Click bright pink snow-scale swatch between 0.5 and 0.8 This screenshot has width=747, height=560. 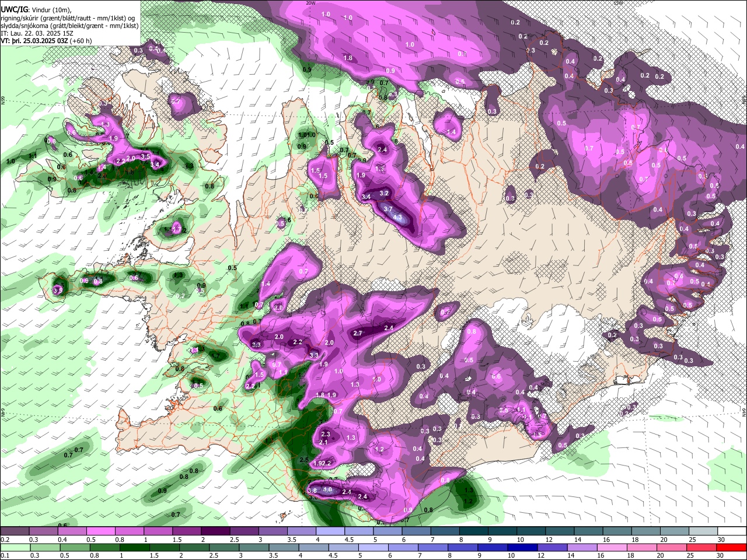(x=100, y=531)
